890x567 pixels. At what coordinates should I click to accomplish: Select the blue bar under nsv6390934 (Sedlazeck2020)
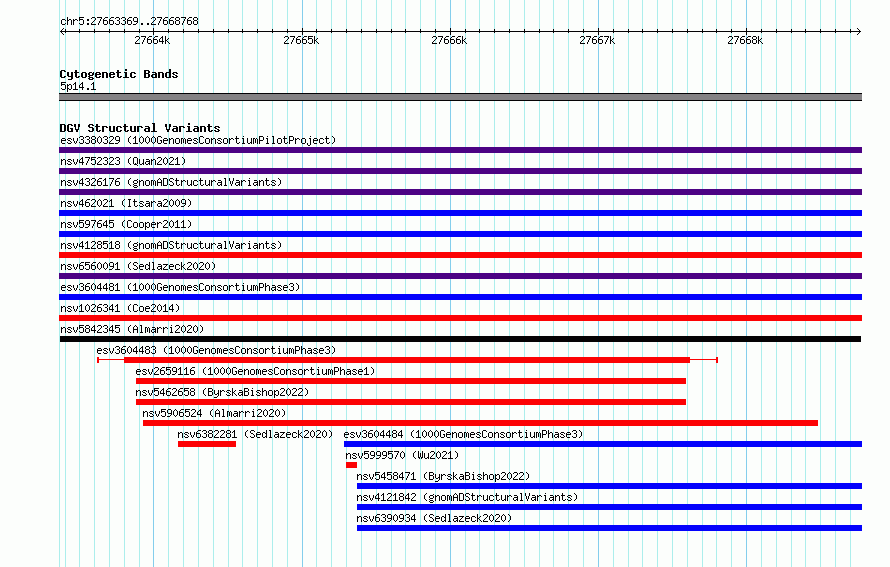pyautogui.click(x=610, y=528)
